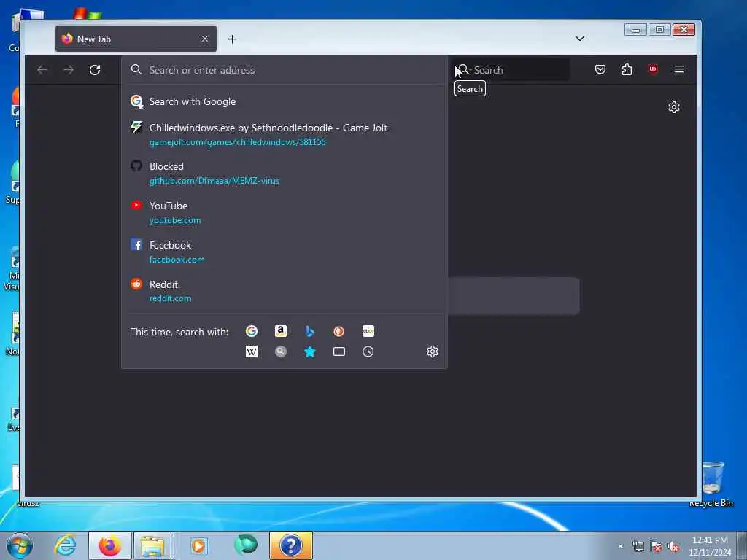Open muted volume tray icon
This screenshot has height=560, width=747.
(673, 546)
